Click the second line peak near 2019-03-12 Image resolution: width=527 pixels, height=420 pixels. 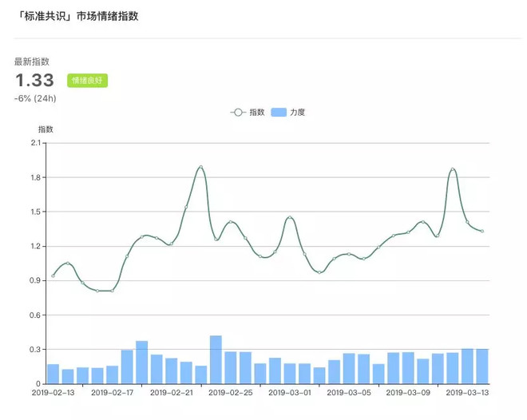tap(453, 169)
